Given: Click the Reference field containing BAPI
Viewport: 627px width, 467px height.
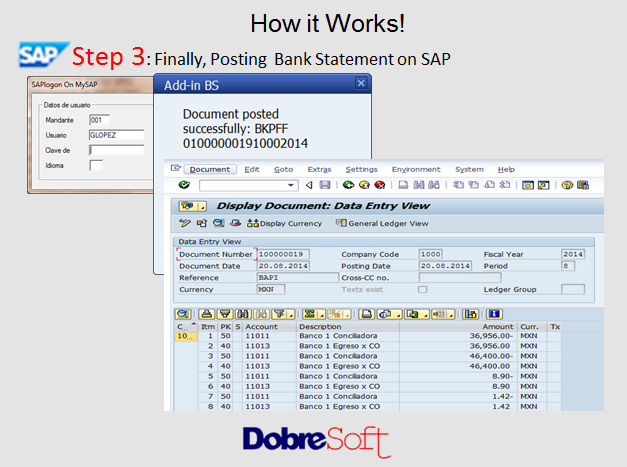Looking at the screenshot, I should click(298, 277).
